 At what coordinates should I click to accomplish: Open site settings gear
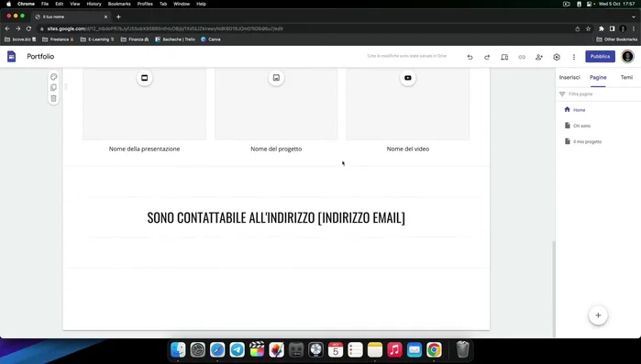pyautogui.click(x=557, y=57)
